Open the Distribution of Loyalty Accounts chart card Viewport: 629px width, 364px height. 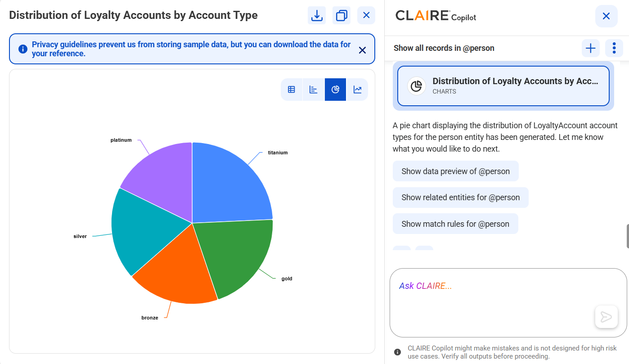503,86
